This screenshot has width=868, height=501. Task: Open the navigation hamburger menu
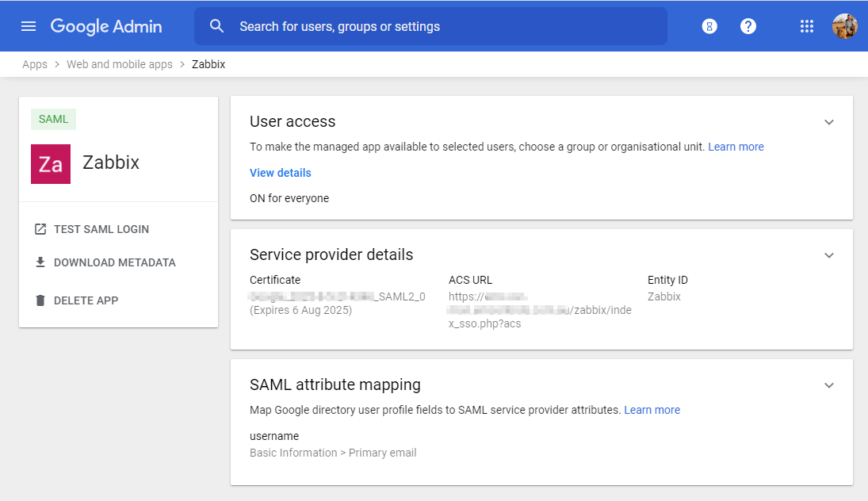pos(29,25)
